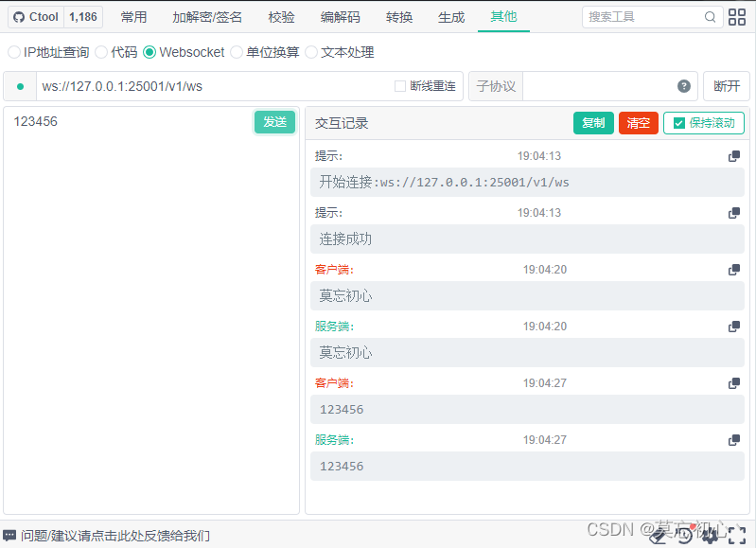The image size is (756, 548).
Task: Click the 交互记录 panel heading
Action: coord(342,123)
